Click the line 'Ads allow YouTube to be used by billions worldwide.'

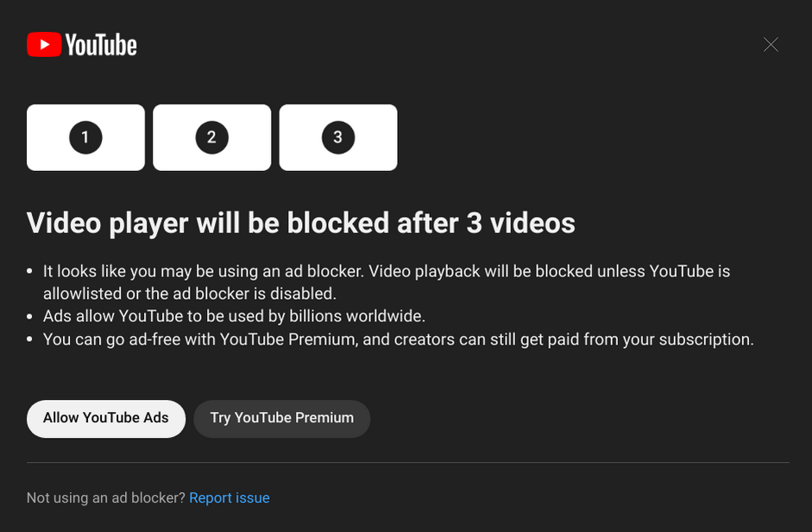coord(234,316)
